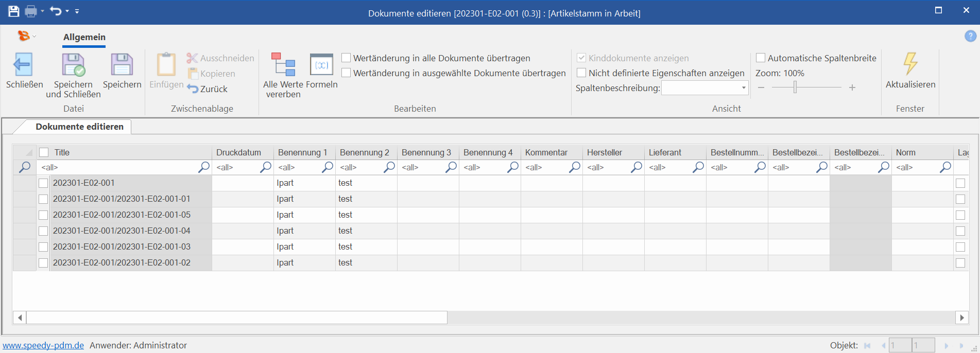Open the Formeln tool
Image resolution: width=980 pixels, height=353 pixels.
pyautogui.click(x=321, y=65)
